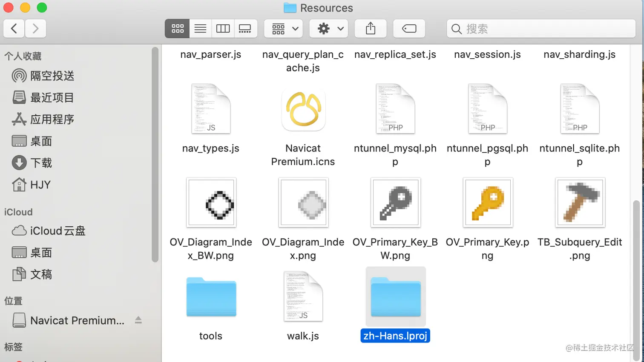Click the nav_parser.js file name

point(211,54)
